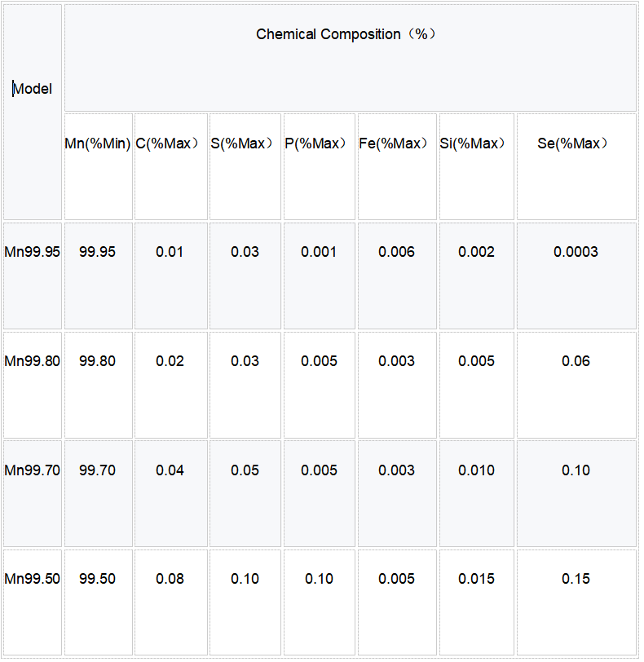
Task: Click the Mn99.50 model row label
Action: click(x=33, y=579)
